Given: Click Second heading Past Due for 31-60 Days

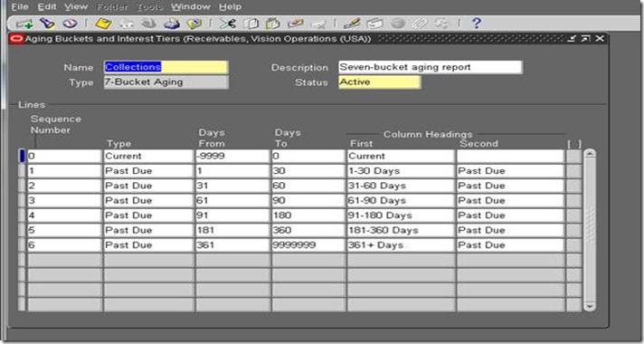Looking at the screenshot, I should pos(510,186).
